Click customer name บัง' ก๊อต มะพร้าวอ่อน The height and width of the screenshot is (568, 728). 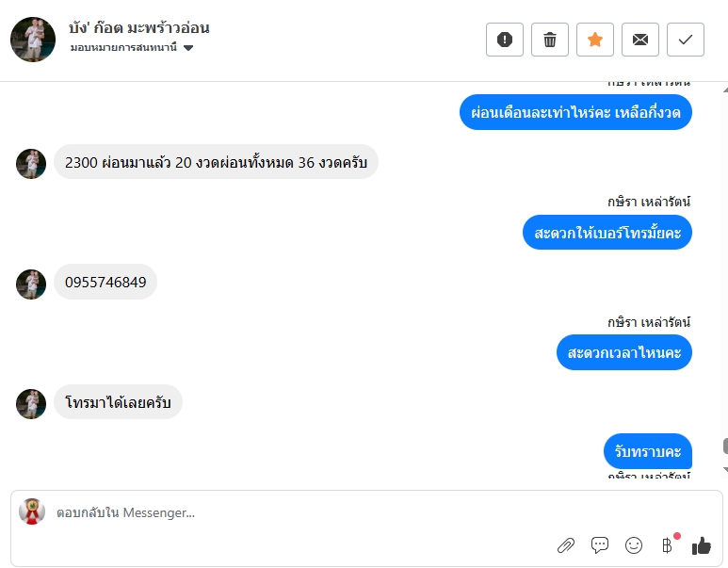coord(138,28)
